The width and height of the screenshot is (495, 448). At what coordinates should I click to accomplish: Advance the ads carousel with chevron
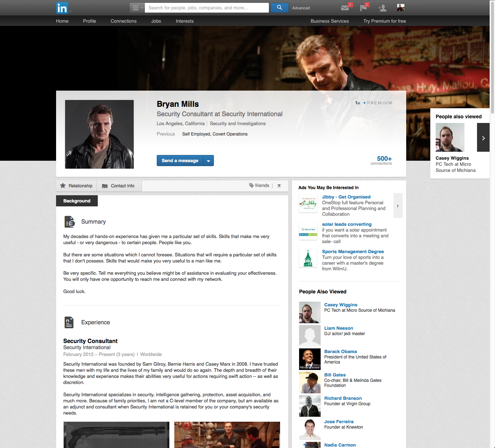tap(398, 206)
